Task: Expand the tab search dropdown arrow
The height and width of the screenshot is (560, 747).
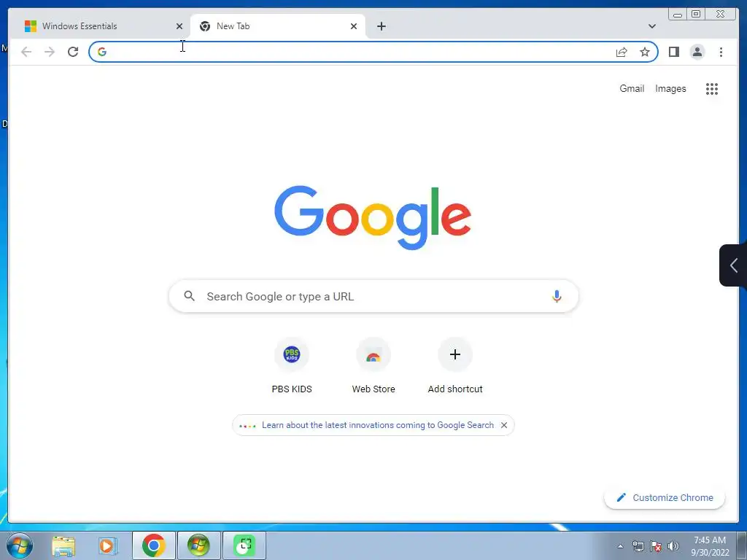Action: coord(651,26)
